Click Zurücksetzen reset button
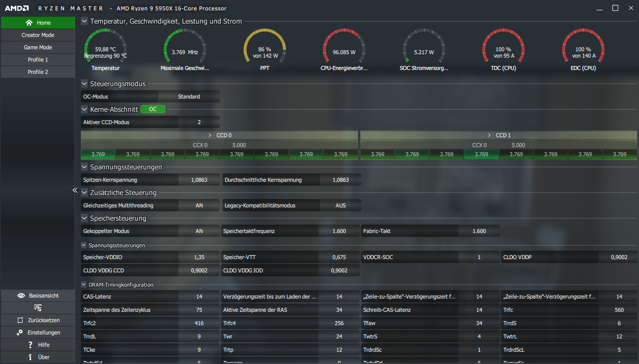The width and height of the screenshot is (639, 364). coord(37,320)
